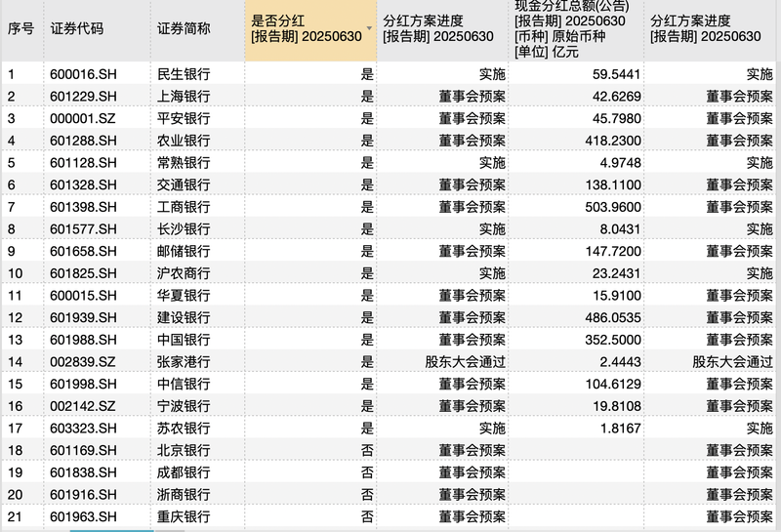Viewport: 781px width, 532px height.
Task: Open the 是否分红 column filter dropdown arrow
Action: (368, 29)
